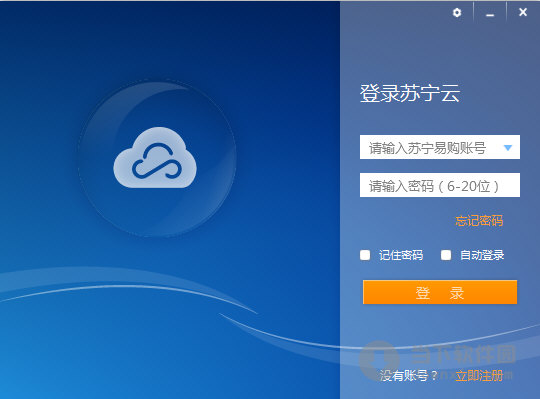
Task: Enable the 记住密码 checkbox
Action: pyautogui.click(x=365, y=255)
